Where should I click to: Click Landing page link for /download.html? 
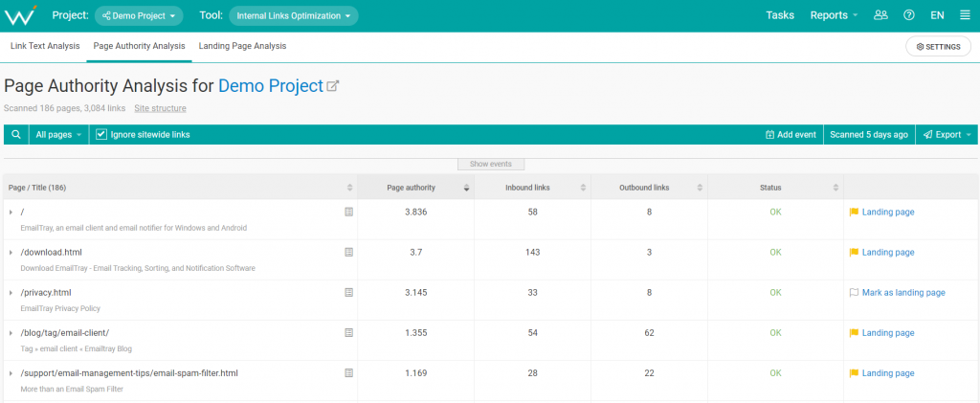(x=887, y=253)
